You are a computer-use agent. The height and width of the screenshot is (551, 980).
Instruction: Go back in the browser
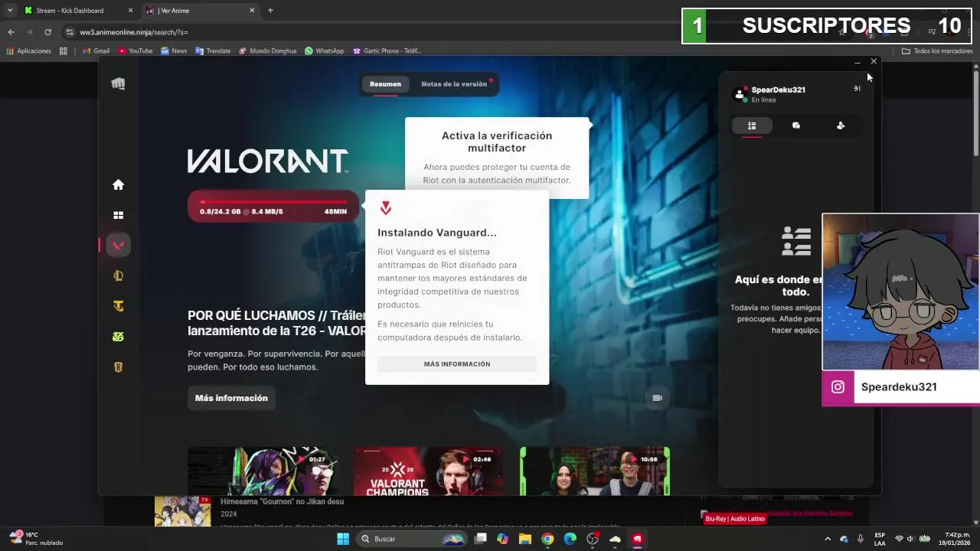pos(11,32)
